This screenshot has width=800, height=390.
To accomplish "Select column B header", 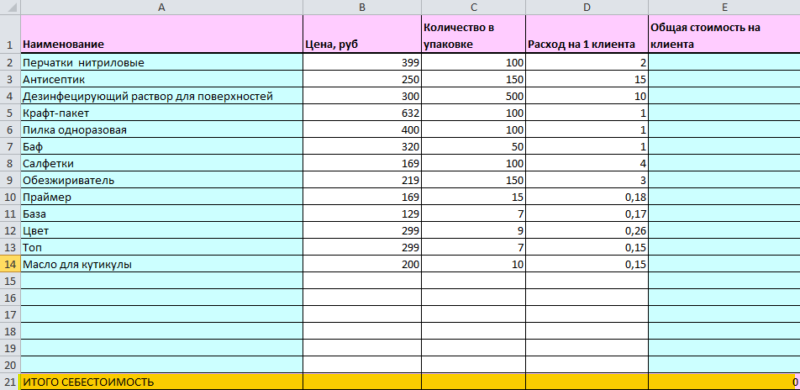I will (x=362, y=7).
